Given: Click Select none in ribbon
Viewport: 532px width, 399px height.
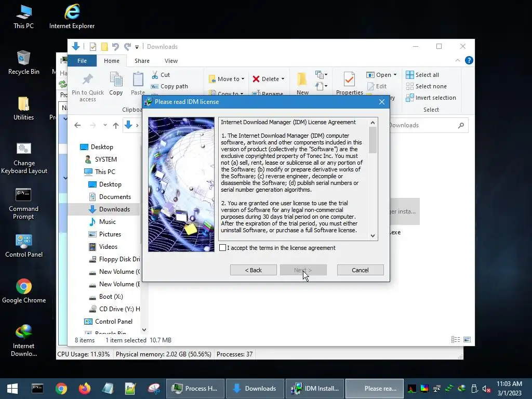Looking at the screenshot, I should 426,86.
